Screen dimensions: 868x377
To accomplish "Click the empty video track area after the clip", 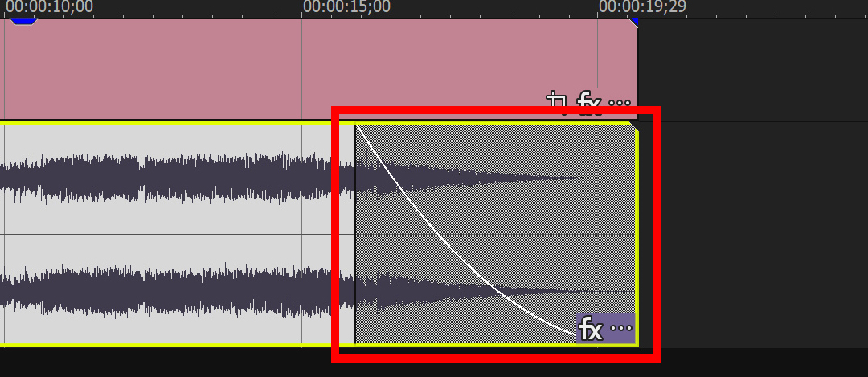I will click(753, 68).
